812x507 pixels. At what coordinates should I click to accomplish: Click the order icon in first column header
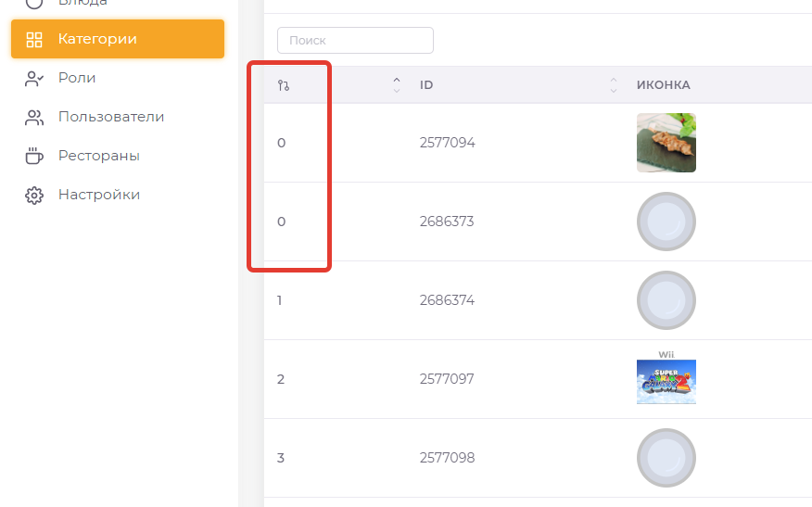(x=284, y=85)
